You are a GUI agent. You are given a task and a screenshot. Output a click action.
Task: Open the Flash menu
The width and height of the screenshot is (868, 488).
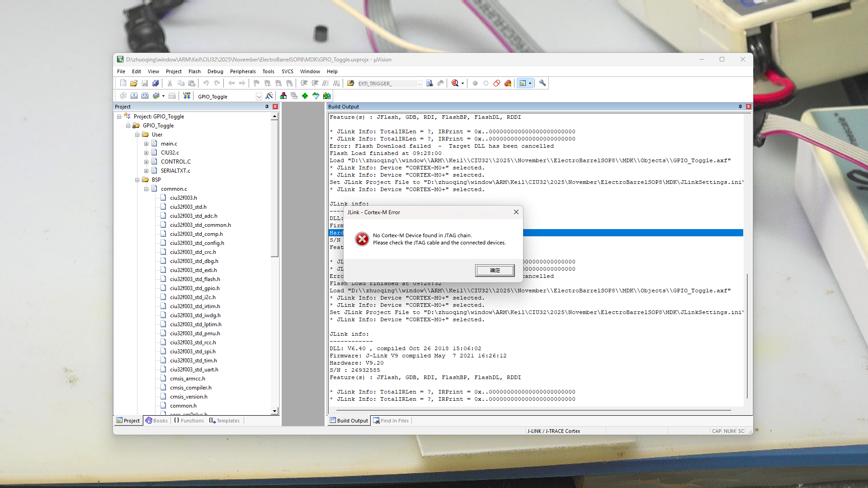pos(194,71)
